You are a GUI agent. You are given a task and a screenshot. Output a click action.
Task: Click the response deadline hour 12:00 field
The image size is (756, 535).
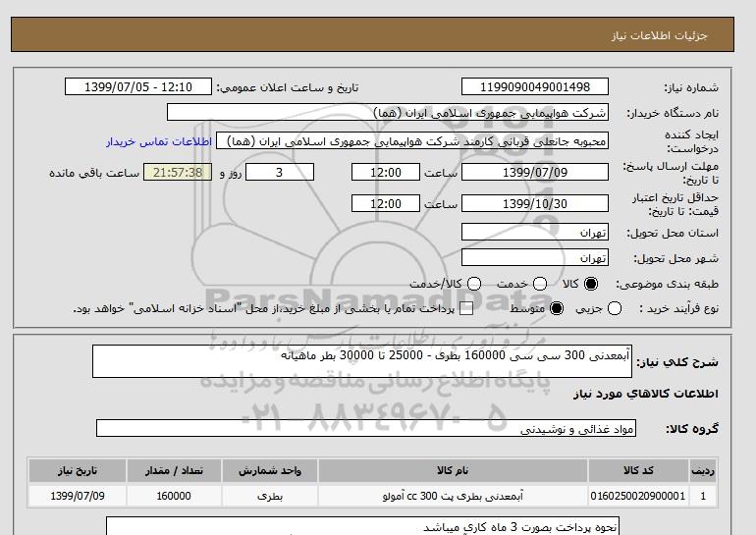coord(386,172)
